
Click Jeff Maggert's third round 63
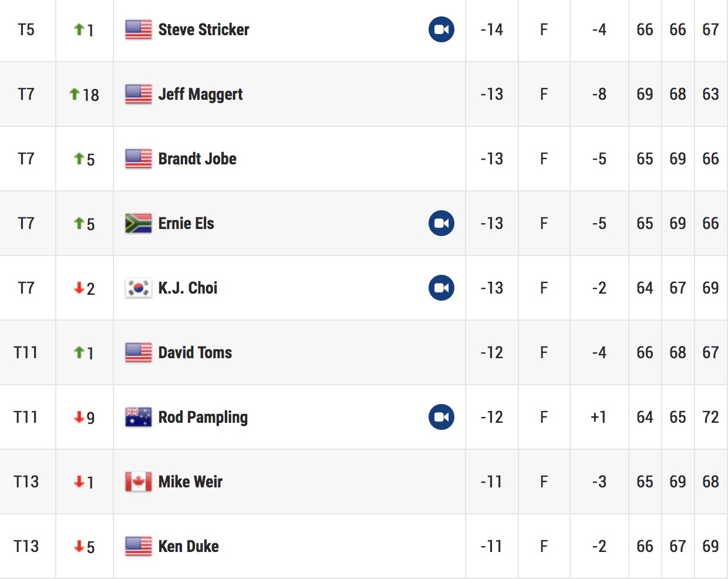click(x=710, y=94)
